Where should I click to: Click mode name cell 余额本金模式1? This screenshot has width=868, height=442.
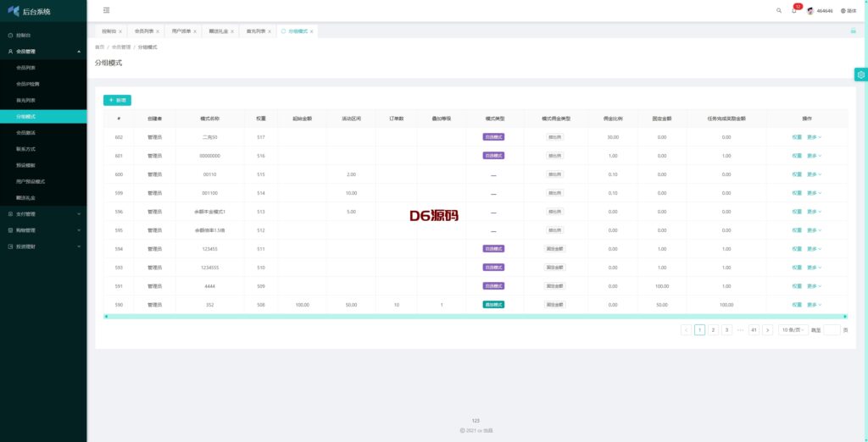point(210,212)
